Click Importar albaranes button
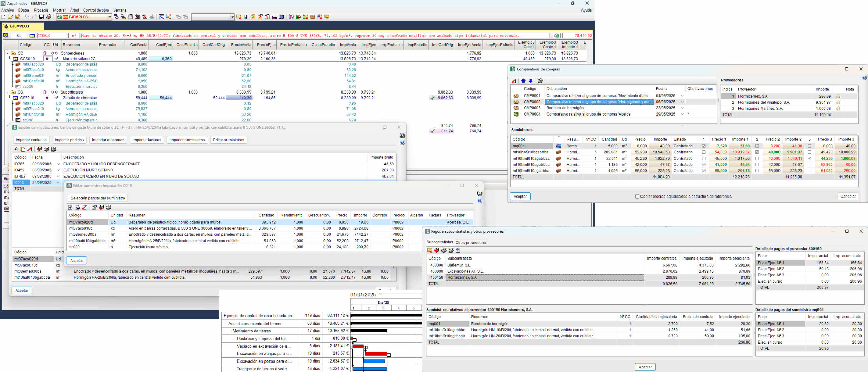Image resolution: width=868 pixels, height=372 pixels. coord(108,140)
